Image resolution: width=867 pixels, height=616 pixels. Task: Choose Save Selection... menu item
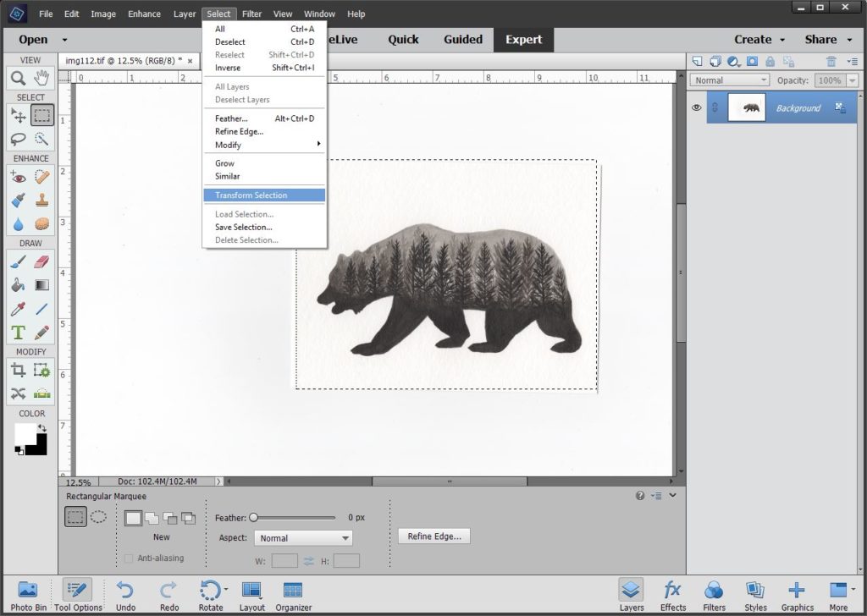[x=264, y=227]
